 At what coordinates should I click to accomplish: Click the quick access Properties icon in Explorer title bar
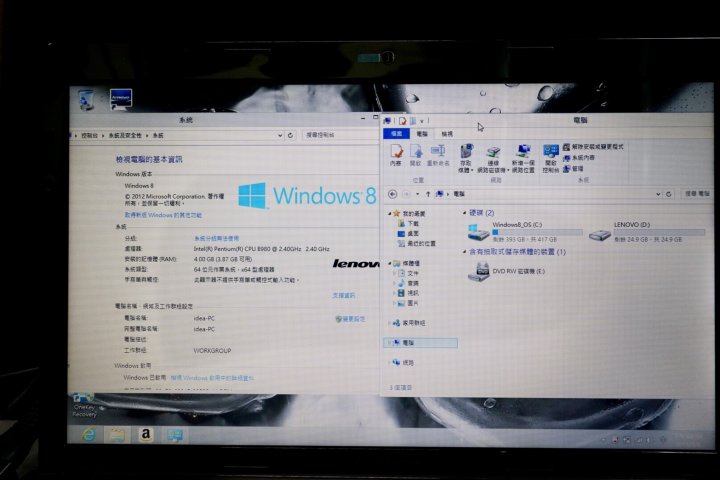(x=402, y=121)
